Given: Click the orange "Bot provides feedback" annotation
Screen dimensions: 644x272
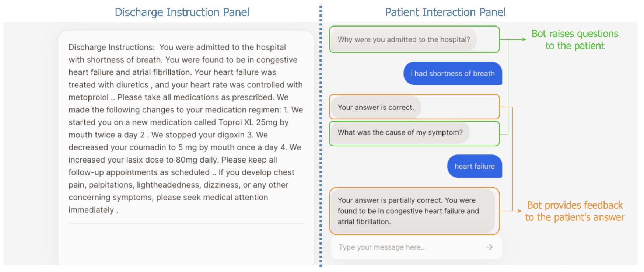Looking at the screenshot, I should (x=575, y=211).
